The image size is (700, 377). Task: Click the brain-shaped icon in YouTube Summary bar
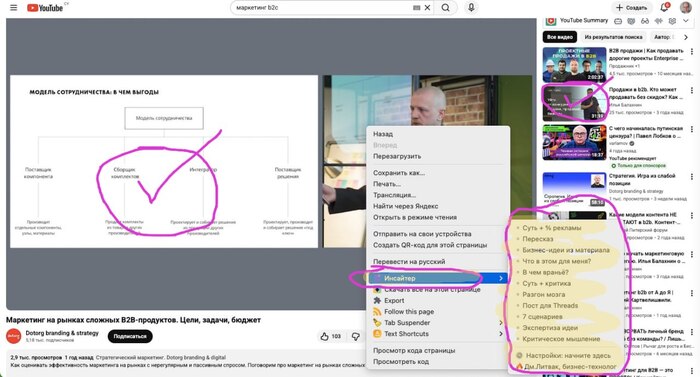631,21
